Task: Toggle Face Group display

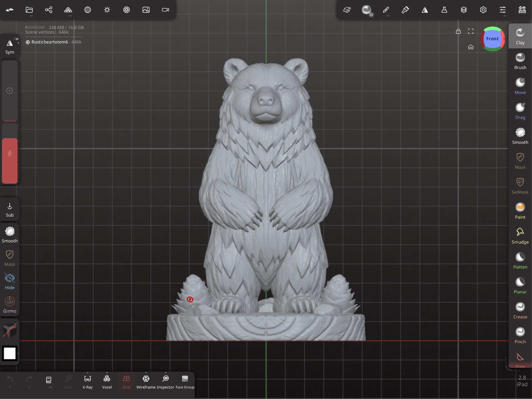Action: coord(185,382)
